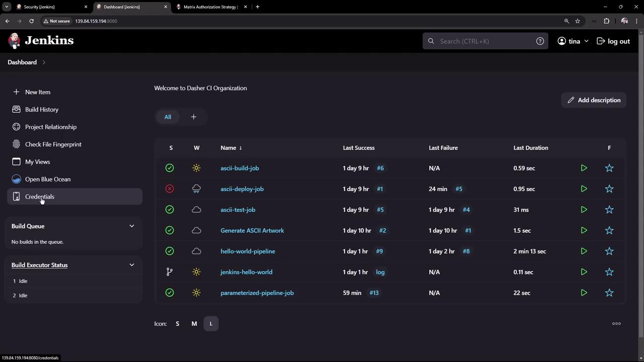This screenshot has width=644, height=362.
Task: Open the Generate ASCII Artwork job link
Action: point(252,231)
